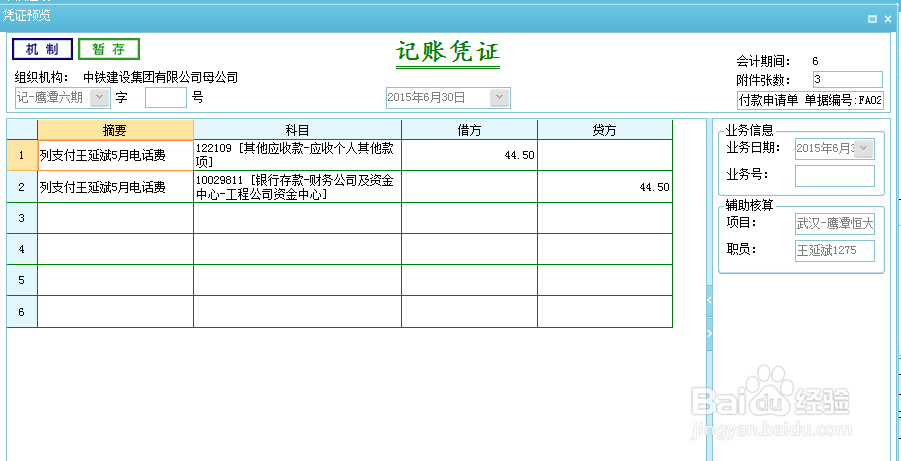Select row 2 header in voucher table

point(22,186)
